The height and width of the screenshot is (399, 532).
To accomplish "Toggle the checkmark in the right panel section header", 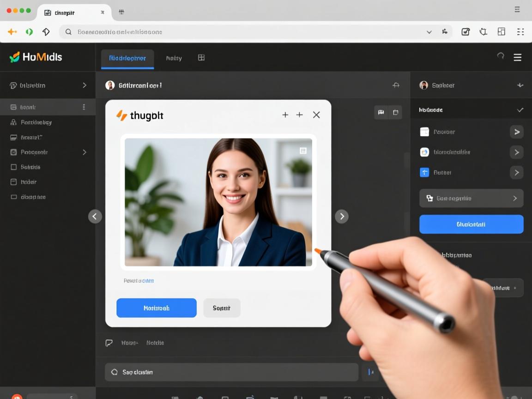I will pyautogui.click(x=520, y=110).
